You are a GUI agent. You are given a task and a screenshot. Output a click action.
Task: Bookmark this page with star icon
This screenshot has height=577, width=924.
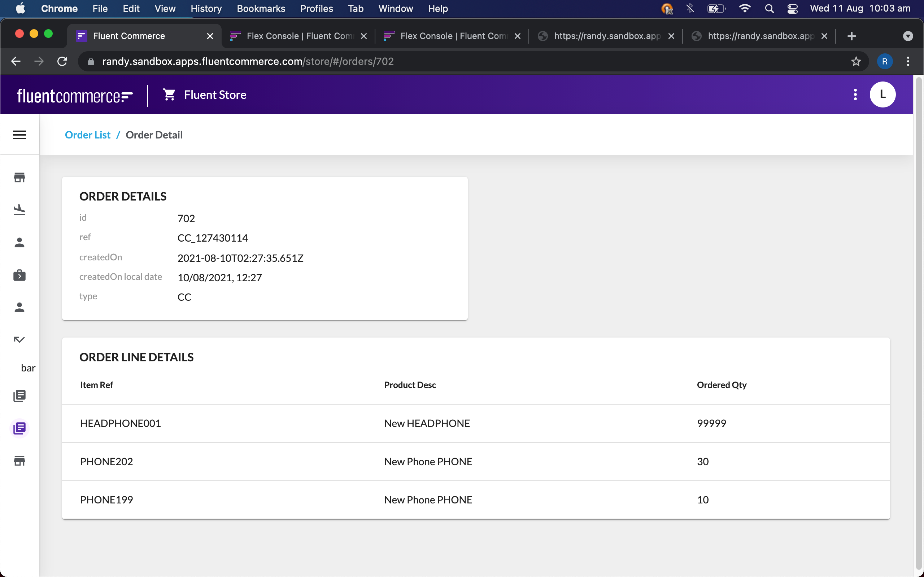pos(856,61)
